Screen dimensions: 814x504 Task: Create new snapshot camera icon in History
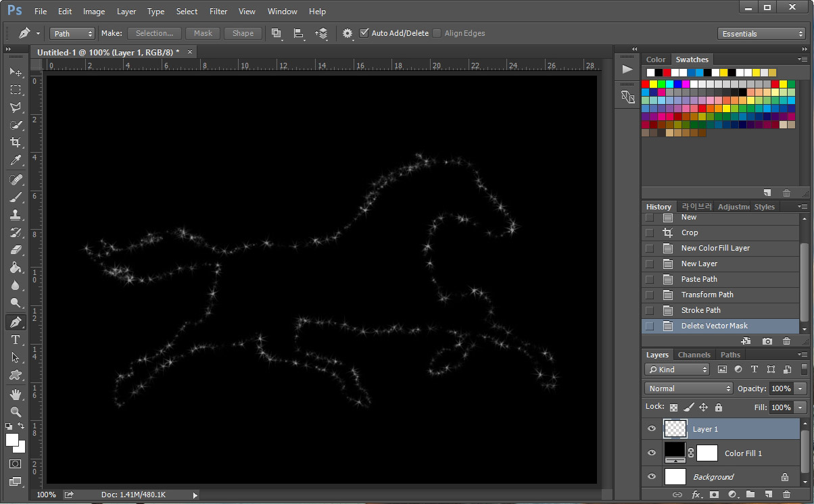(x=767, y=341)
